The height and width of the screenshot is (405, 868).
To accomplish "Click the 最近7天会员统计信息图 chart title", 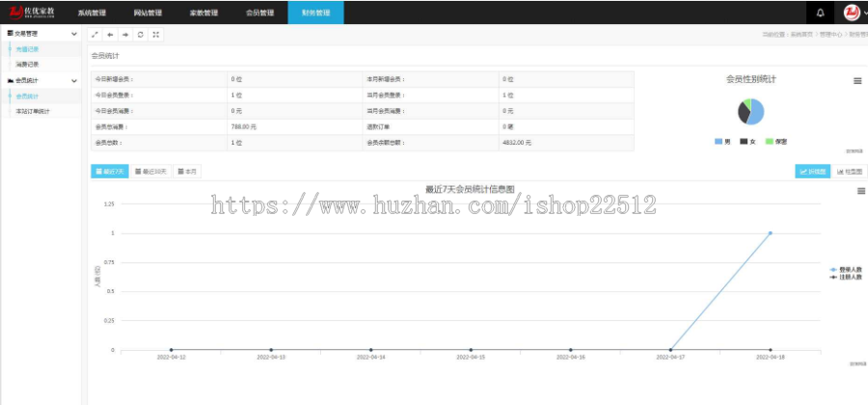I will [x=470, y=189].
